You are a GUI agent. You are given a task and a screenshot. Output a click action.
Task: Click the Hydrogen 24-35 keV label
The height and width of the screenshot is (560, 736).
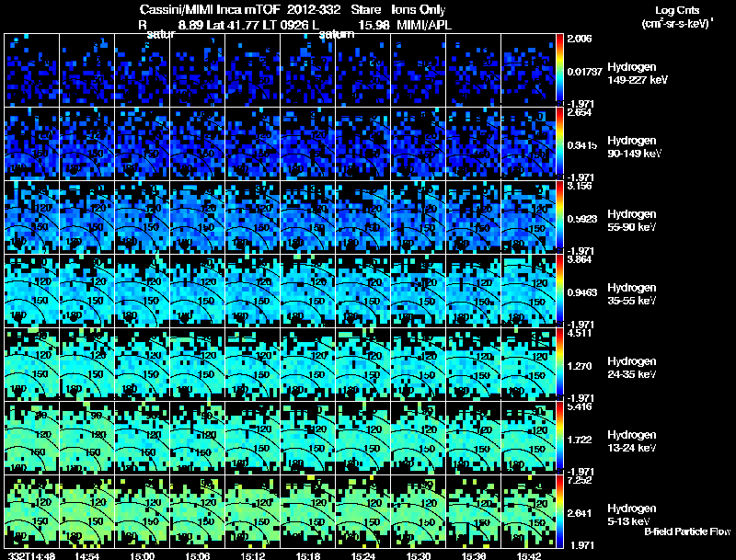click(631, 368)
